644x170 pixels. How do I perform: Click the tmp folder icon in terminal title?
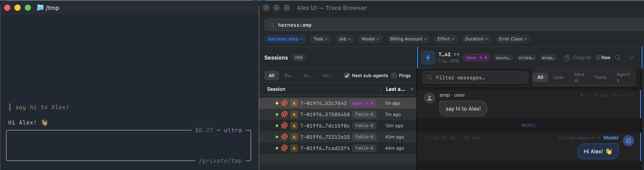[x=40, y=8]
